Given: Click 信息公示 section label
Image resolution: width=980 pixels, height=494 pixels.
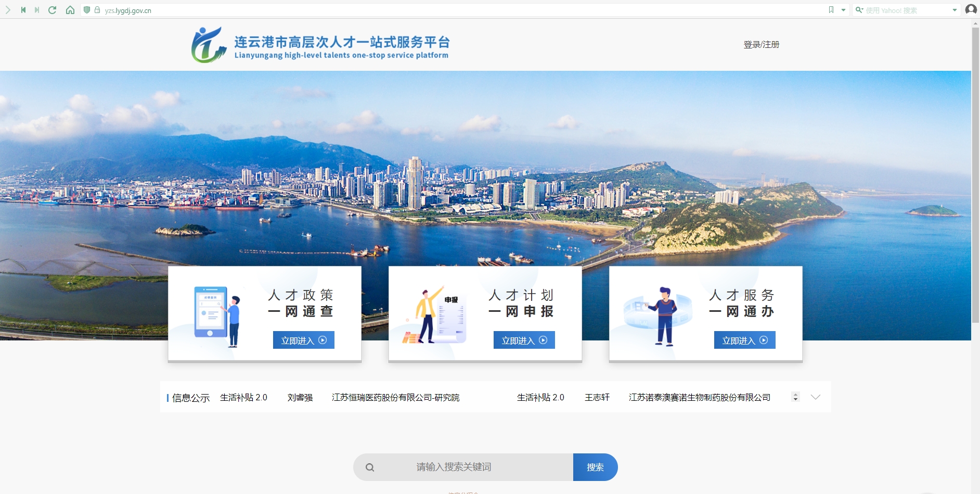Looking at the screenshot, I should point(190,397).
